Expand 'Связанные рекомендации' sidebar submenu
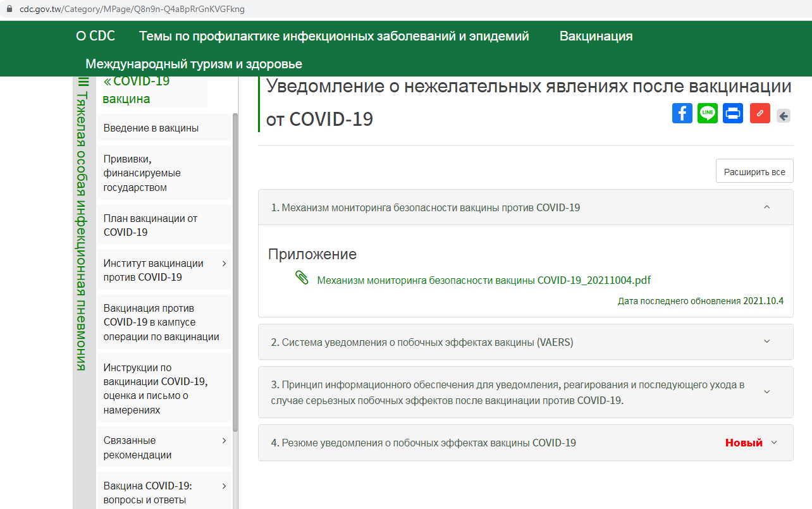 click(x=224, y=441)
